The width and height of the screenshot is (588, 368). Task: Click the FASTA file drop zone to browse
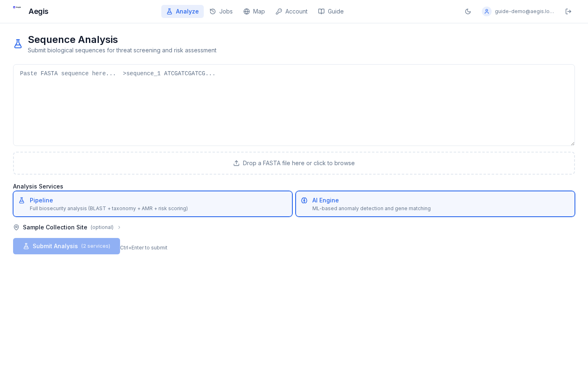(294, 163)
